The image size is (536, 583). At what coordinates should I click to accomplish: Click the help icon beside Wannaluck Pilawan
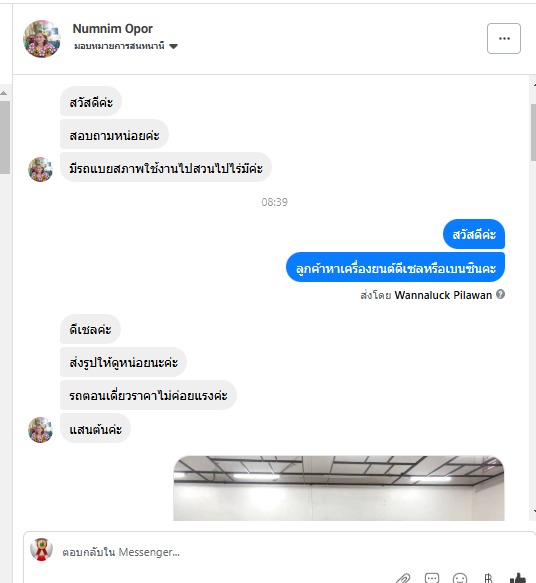(x=501, y=294)
